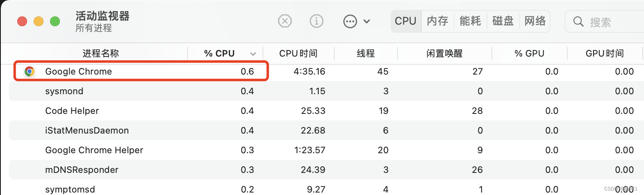Viewport: 644px width, 195px height.
Task: Click Google Chrome thread count 45
Action: pyautogui.click(x=383, y=71)
